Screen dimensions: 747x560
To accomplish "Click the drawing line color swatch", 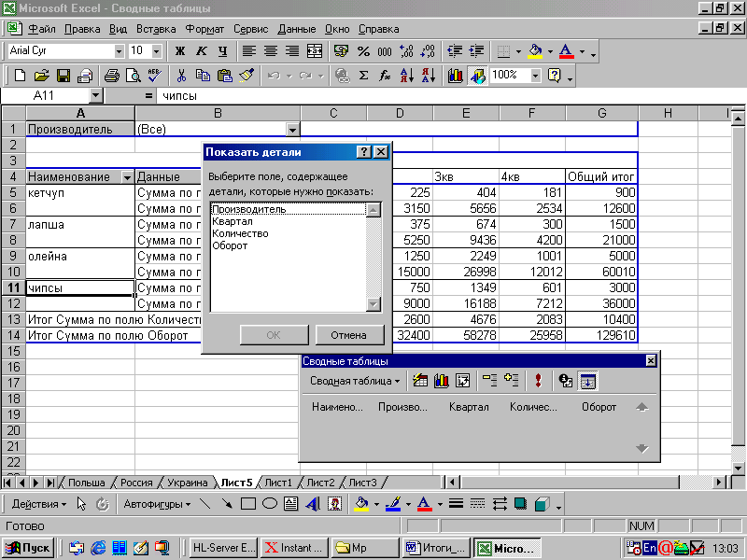I will pos(393,503).
